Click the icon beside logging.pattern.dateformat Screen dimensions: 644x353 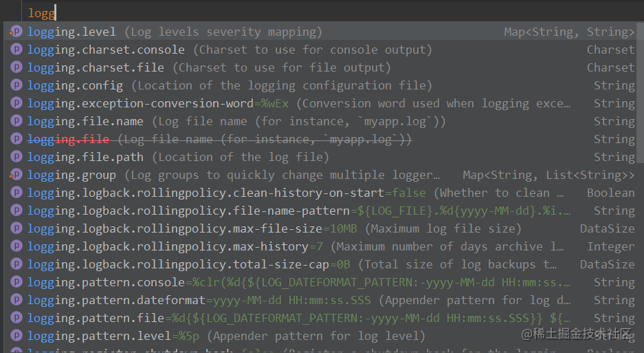pyautogui.click(x=16, y=300)
